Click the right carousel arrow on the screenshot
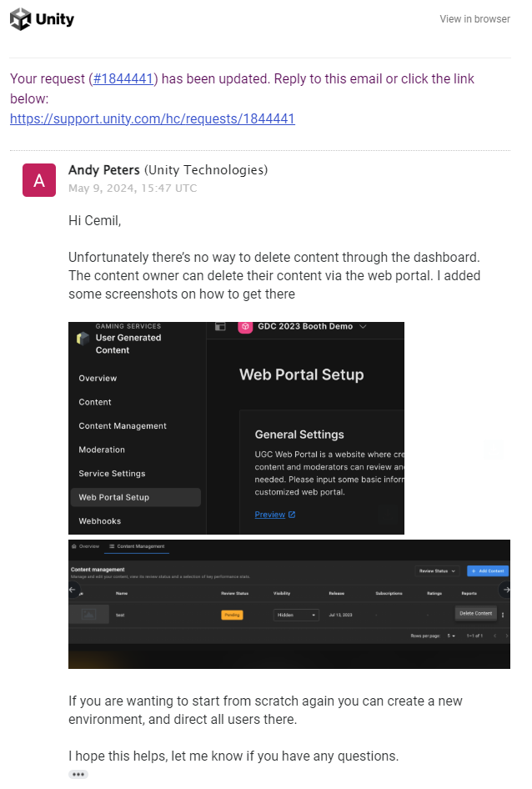Screen dimensions: 532x789 pyautogui.click(x=504, y=590)
